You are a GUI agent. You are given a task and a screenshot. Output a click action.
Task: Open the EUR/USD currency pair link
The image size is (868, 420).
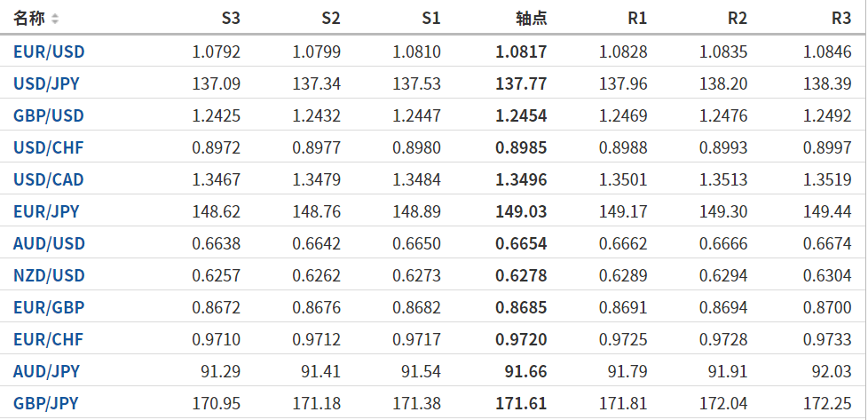coord(49,52)
